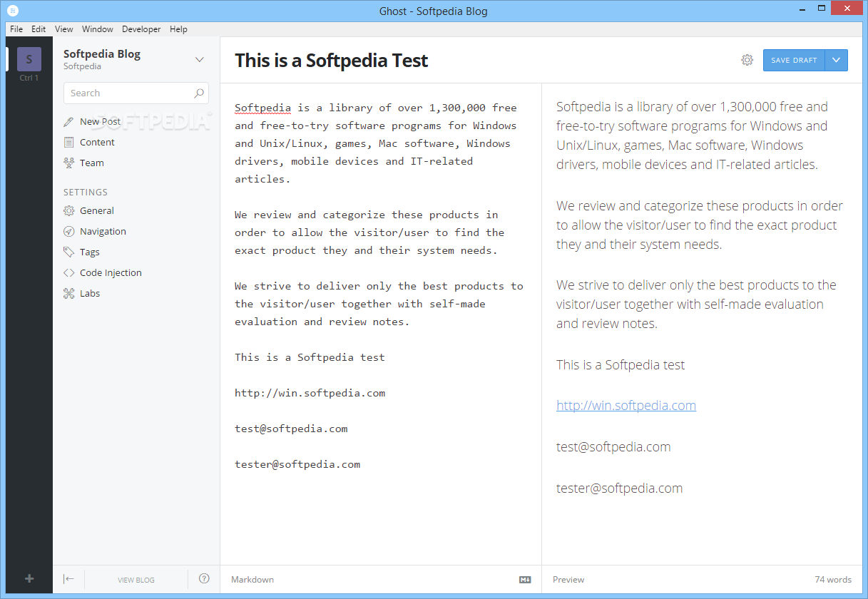Image resolution: width=868 pixels, height=599 pixels.
Task: Click the search magnifier icon
Action: [x=199, y=93]
